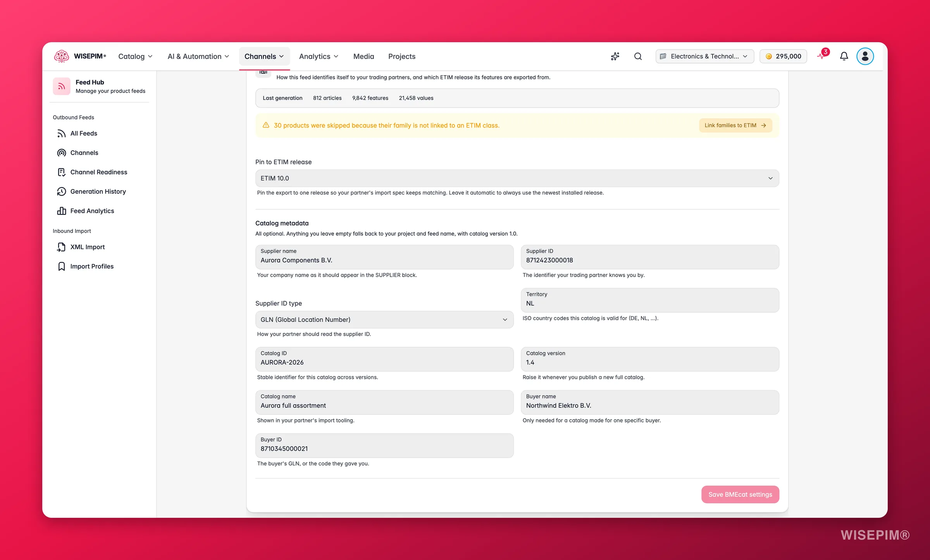The image size is (930, 560).
Task: Open the search magnifier icon
Action: point(638,56)
